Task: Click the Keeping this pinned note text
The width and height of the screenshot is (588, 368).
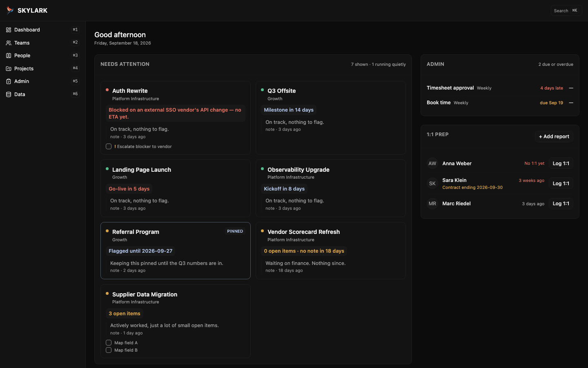Action: [167, 263]
